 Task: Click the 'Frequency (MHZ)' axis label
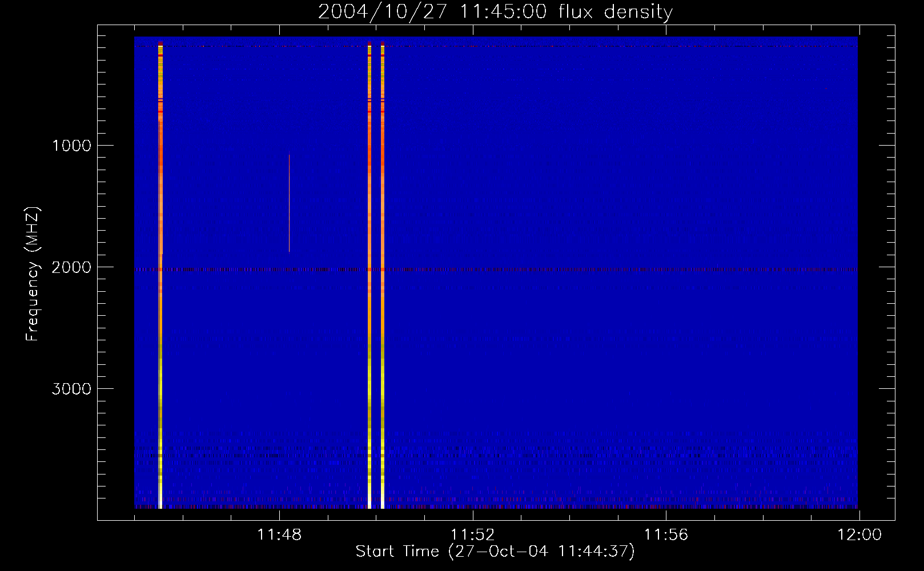(33, 274)
